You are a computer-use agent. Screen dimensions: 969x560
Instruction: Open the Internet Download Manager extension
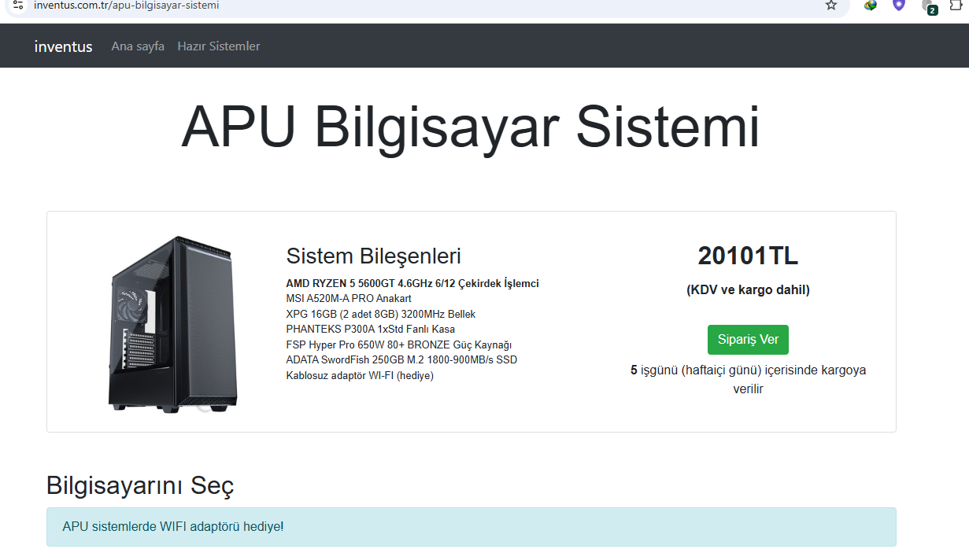coord(871,6)
